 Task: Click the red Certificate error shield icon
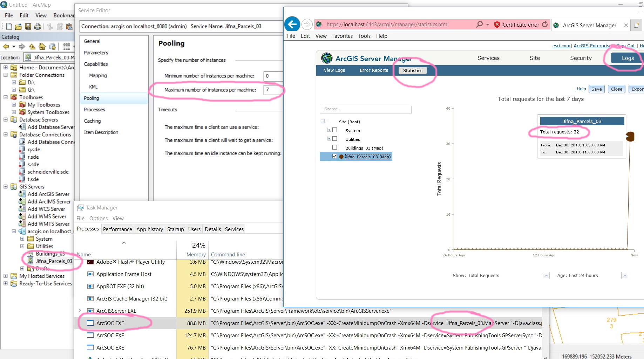[x=497, y=25]
